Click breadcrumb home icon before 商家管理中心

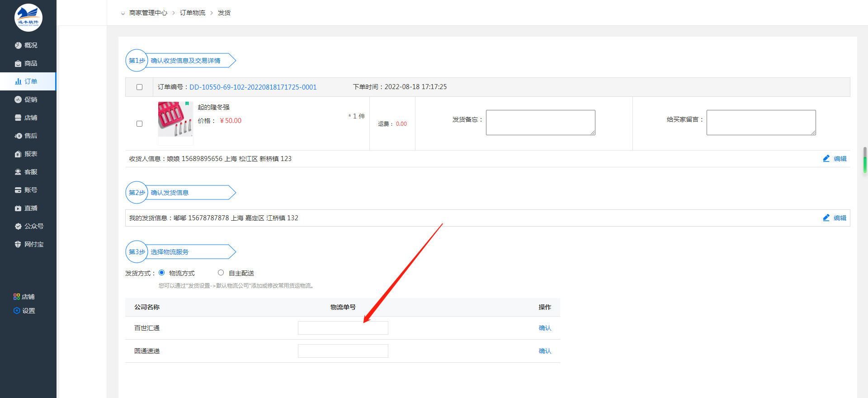tap(123, 13)
